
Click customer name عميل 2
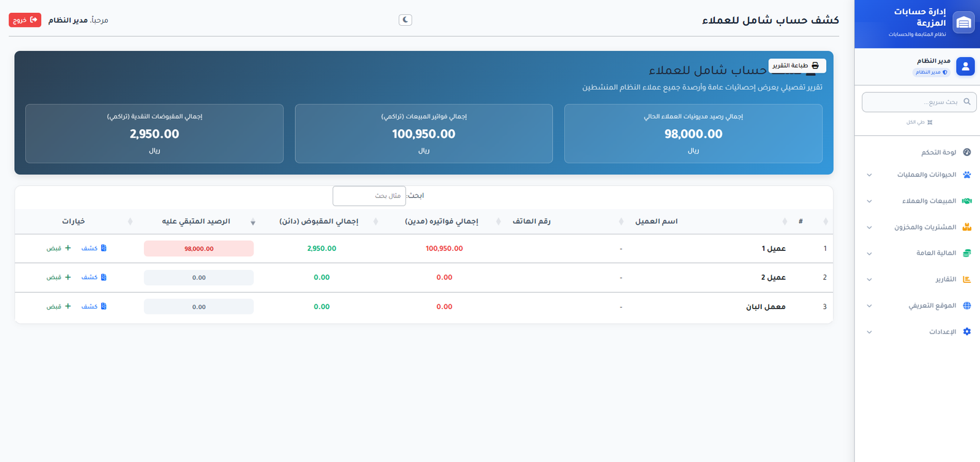point(774,277)
